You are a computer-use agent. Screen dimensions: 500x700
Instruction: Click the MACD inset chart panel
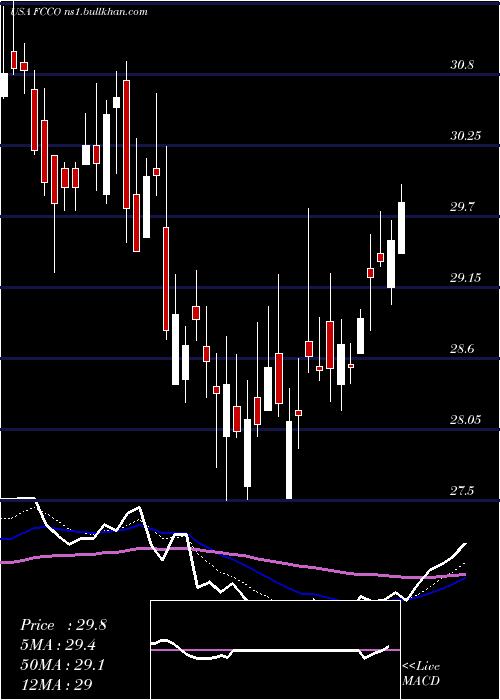(275, 650)
